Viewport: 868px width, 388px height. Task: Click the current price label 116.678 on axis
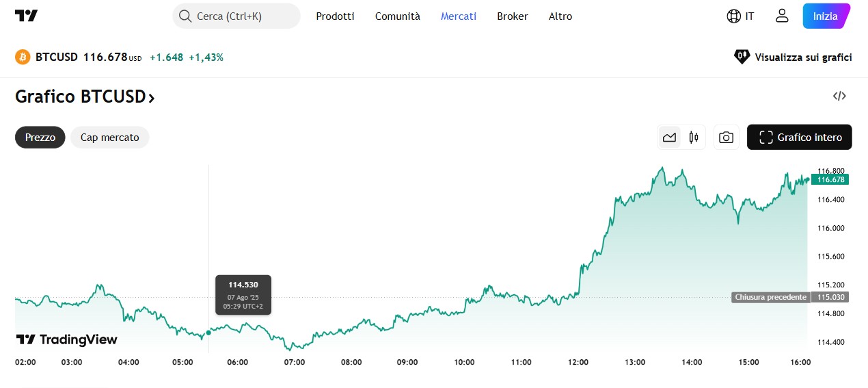click(x=830, y=179)
